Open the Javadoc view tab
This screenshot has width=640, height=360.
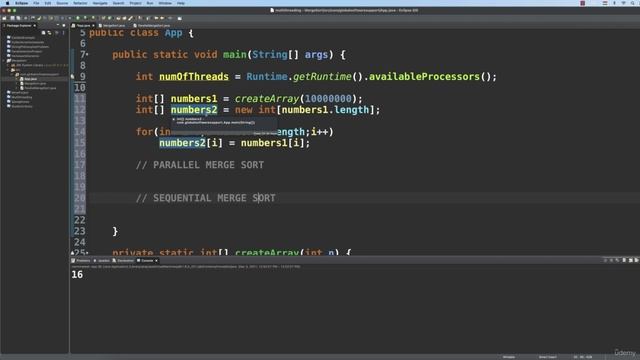coord(102,260)
